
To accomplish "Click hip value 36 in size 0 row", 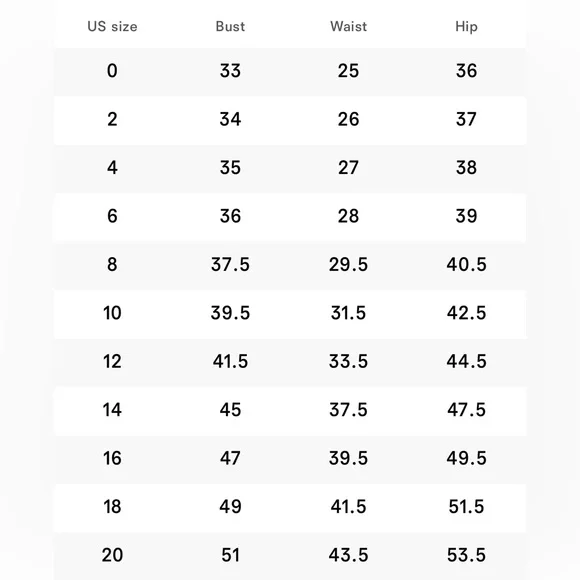I will coord(466,71).
